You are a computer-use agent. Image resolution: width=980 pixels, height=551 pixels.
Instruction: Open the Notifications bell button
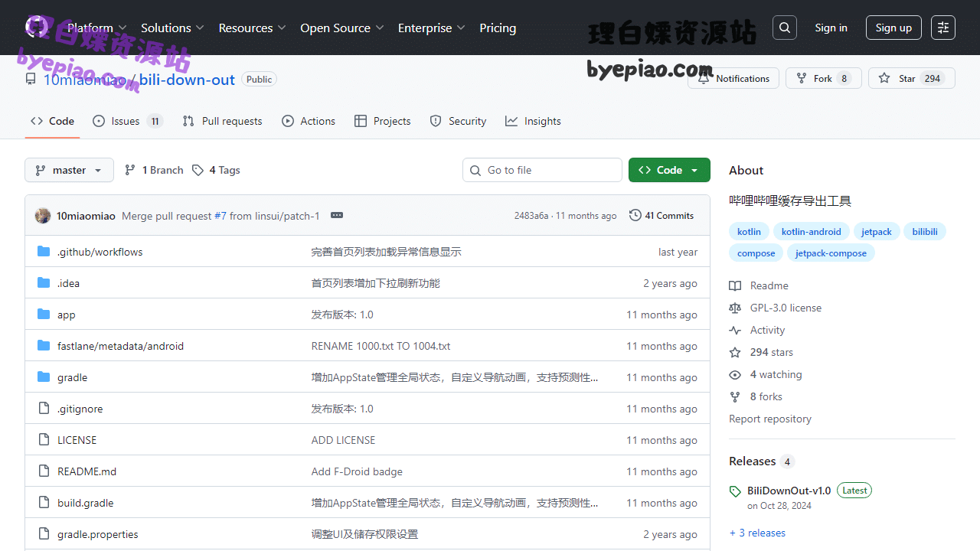733,78
